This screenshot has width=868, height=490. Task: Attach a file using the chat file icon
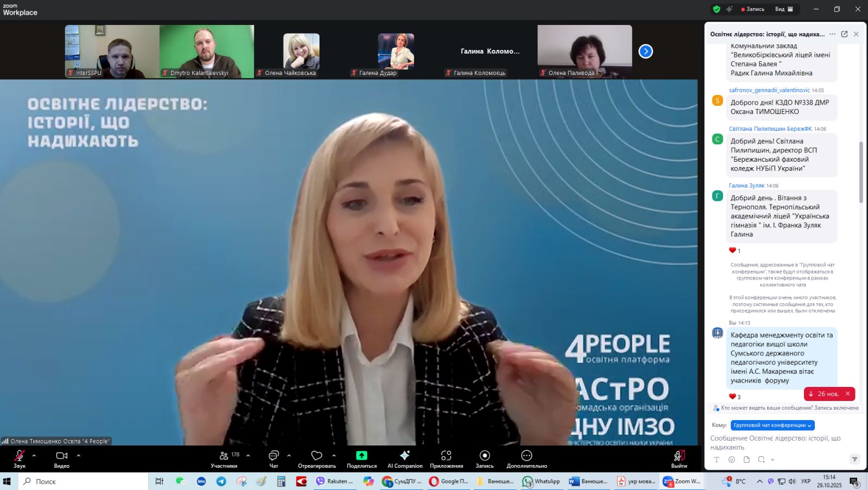[x=746, y=460]
